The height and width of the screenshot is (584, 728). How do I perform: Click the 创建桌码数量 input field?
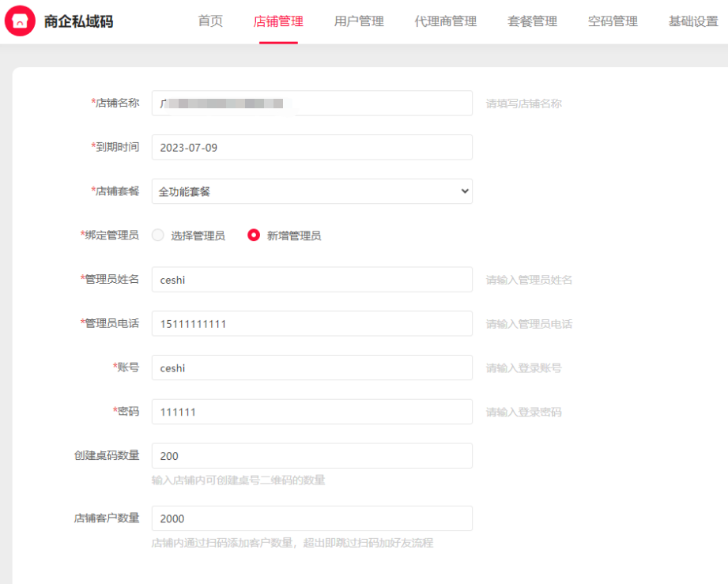311,456
